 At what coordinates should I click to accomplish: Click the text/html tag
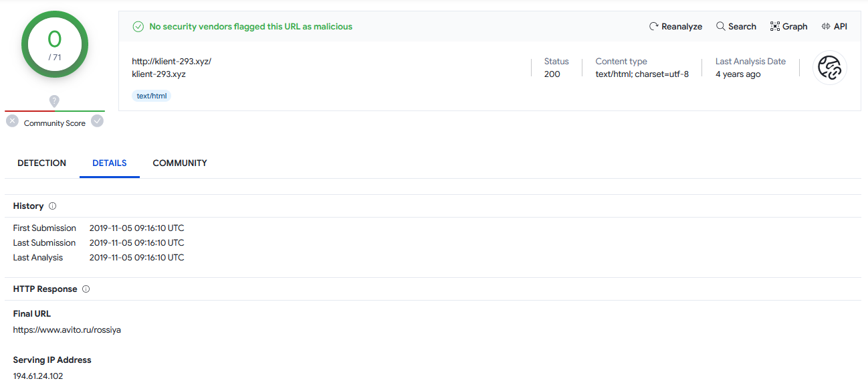152,96
